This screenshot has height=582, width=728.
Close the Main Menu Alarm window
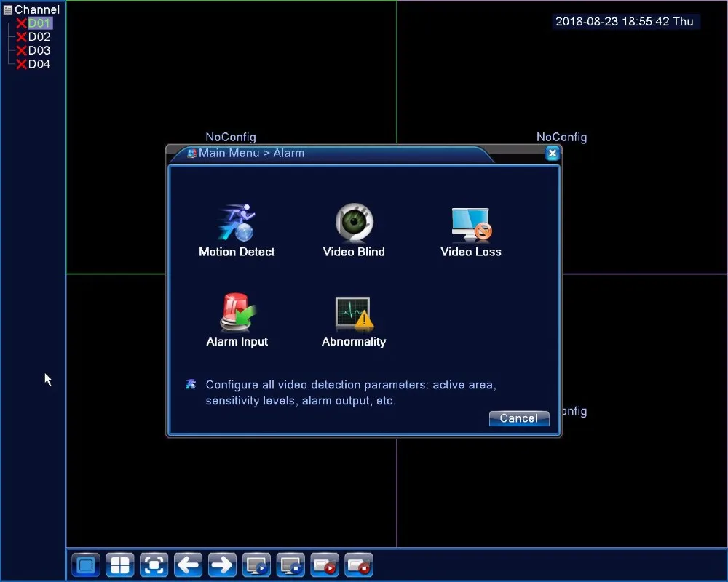tap(552, 154)
